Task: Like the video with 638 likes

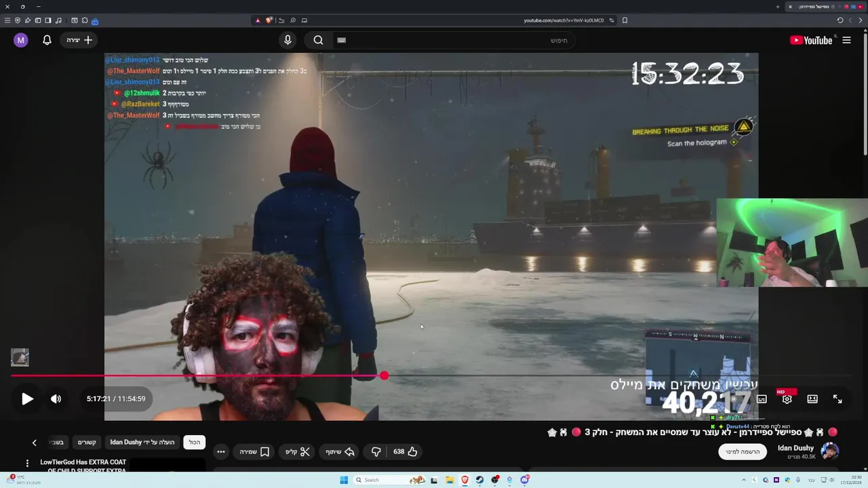Action: click(406, 451)
